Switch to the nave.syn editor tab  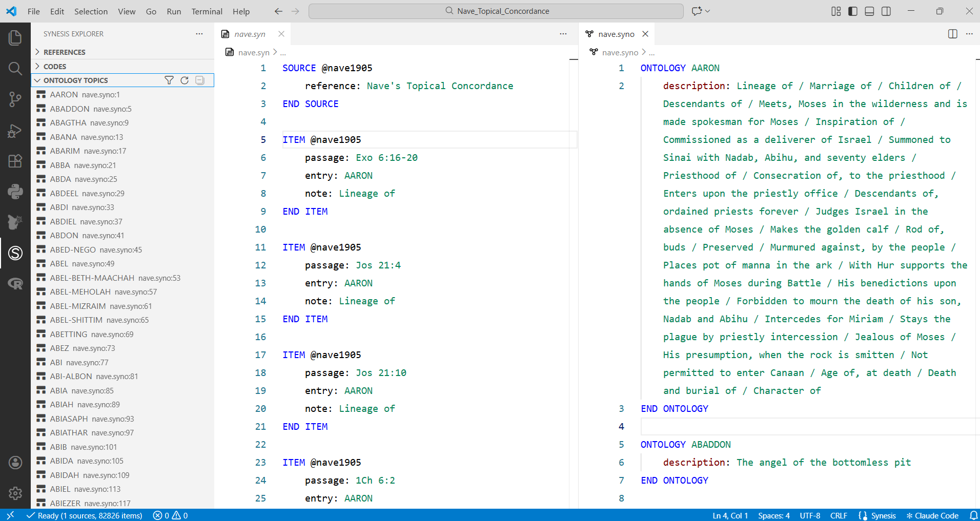250,34
